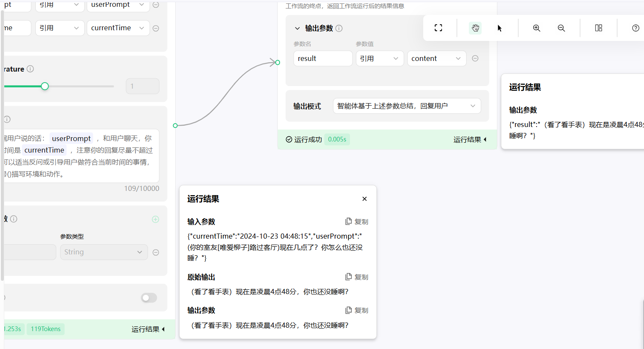Remove the result output parameter row
This screenshot has height=349, width=644.
pos(475,58)
